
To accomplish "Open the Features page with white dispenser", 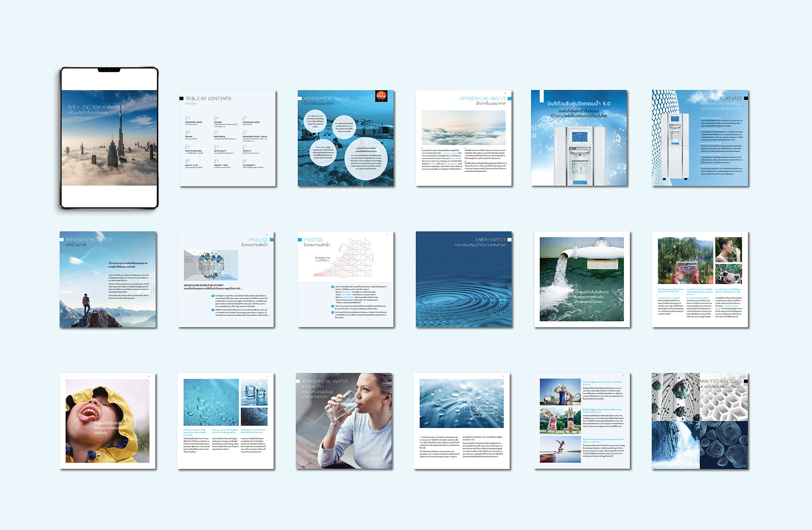I will (700, 138).
